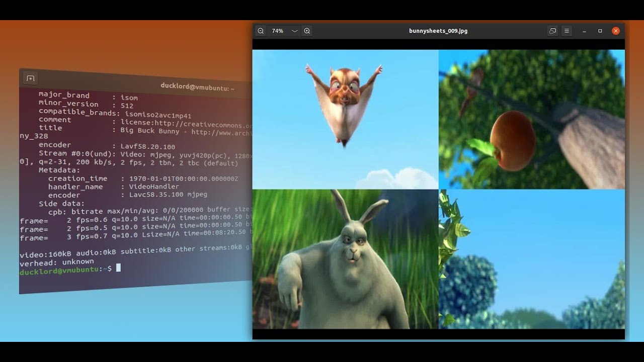This screenshot has height=362, width=644.
Task: Click 'creation_time' line in terminal
Action: click(x=143, y=178)
